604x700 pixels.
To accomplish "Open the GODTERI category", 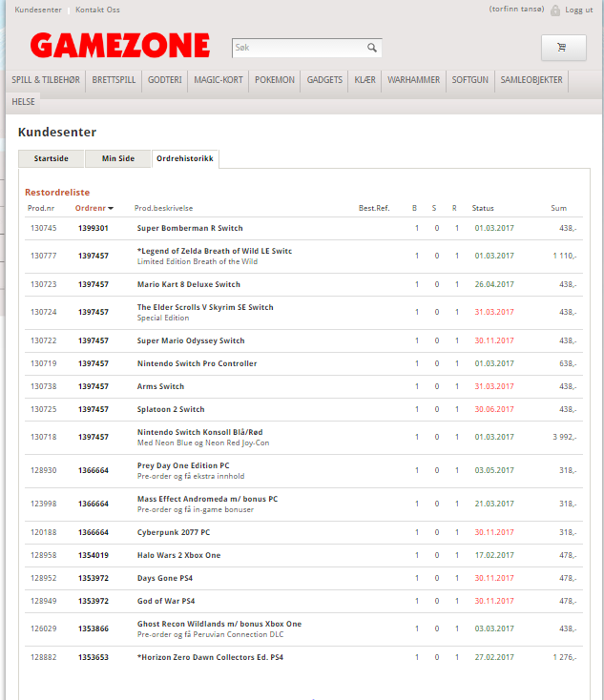I will pos(165,80).
